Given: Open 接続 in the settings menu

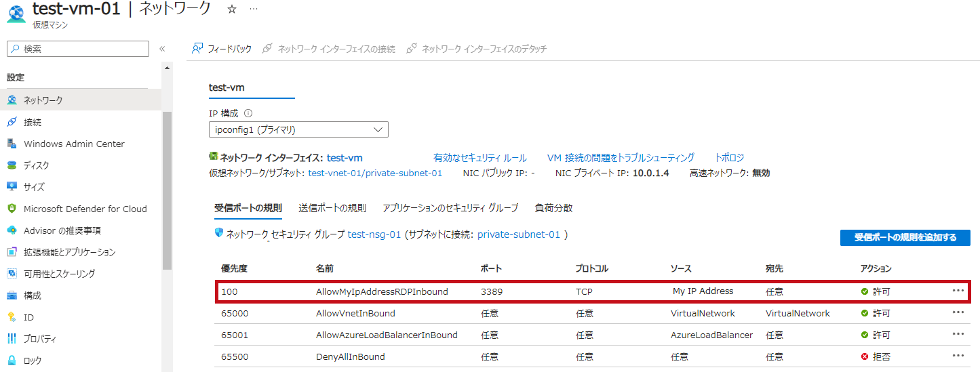Looking at the screenshot, I should click(x=81, y=122).
